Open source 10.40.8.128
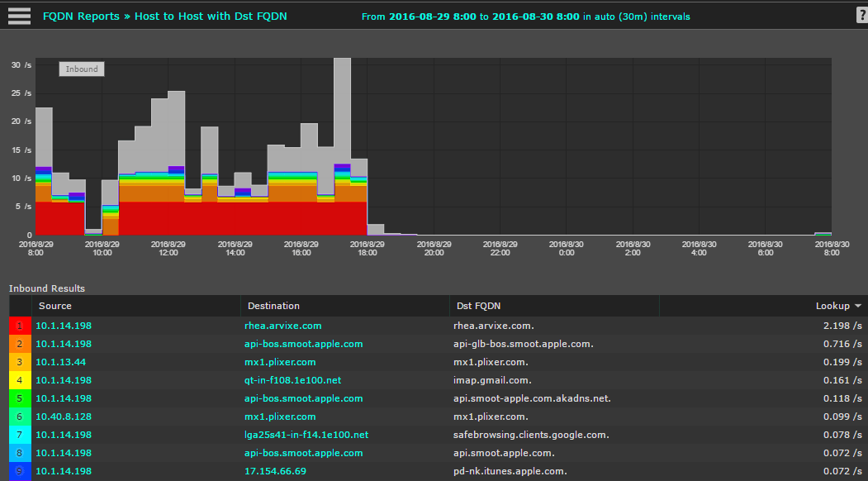Image resolution: width=868 pixels, height=481 pixels. [x=64, y=417]
